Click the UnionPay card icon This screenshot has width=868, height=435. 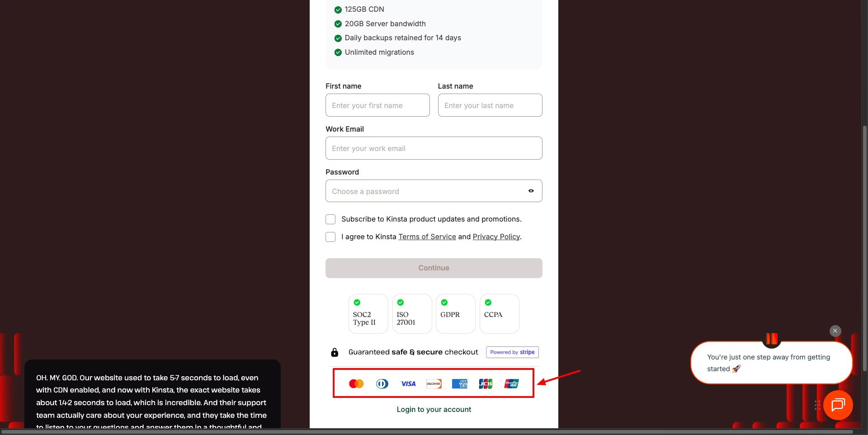(512, 384)
